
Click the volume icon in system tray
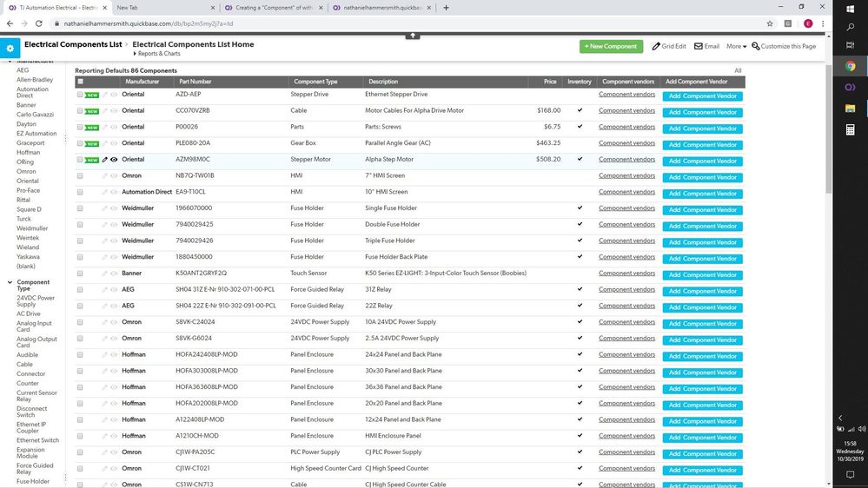tap(861, 429)
